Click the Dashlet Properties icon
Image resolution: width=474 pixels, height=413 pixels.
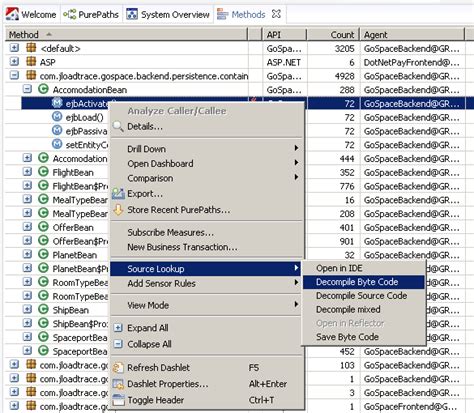(118, 384)
